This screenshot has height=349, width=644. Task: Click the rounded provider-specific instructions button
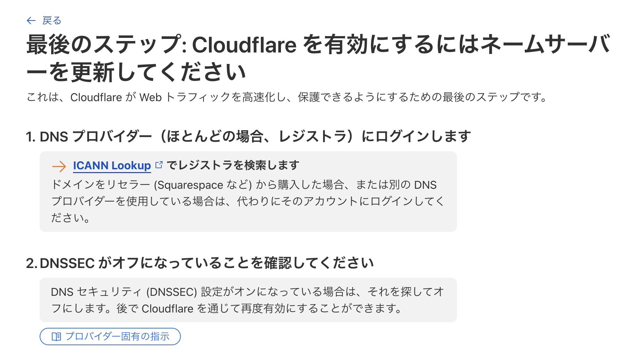[110, 336]
